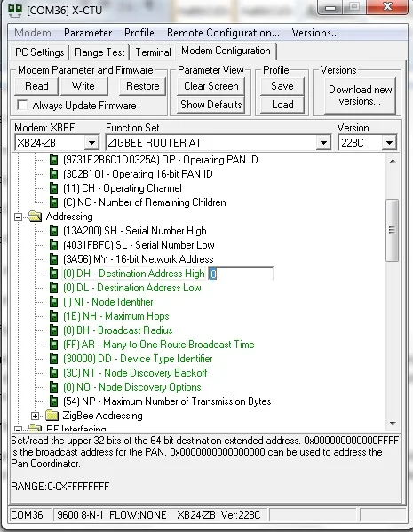Screen dimensions: 413x532
Task: Click the Restore button
Action: coord(142,86)
